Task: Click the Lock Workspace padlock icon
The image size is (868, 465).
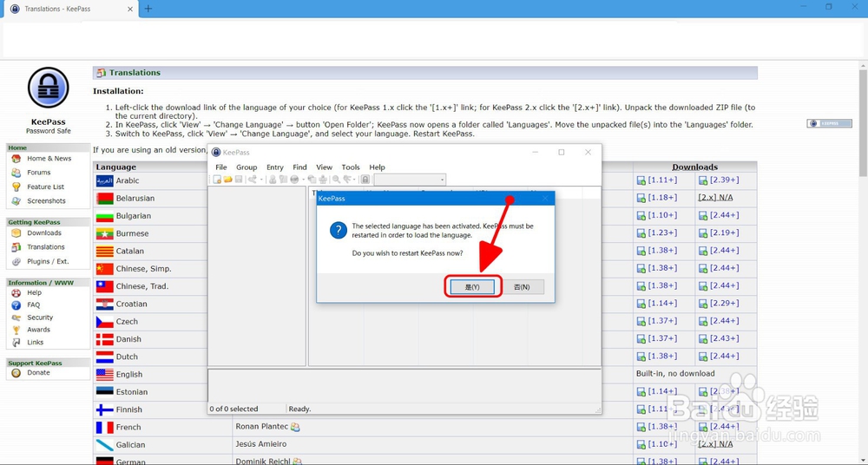Action: 365,180
